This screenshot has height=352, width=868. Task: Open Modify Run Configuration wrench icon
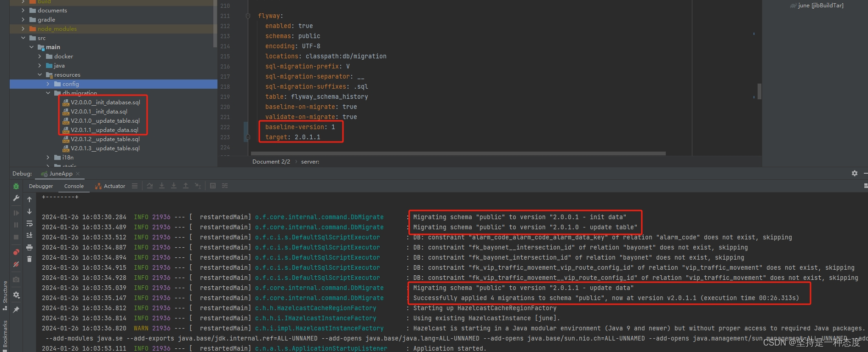point(16,199)
